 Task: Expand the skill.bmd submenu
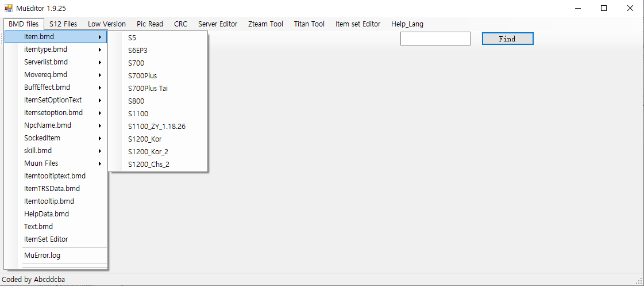click(56, 151)
